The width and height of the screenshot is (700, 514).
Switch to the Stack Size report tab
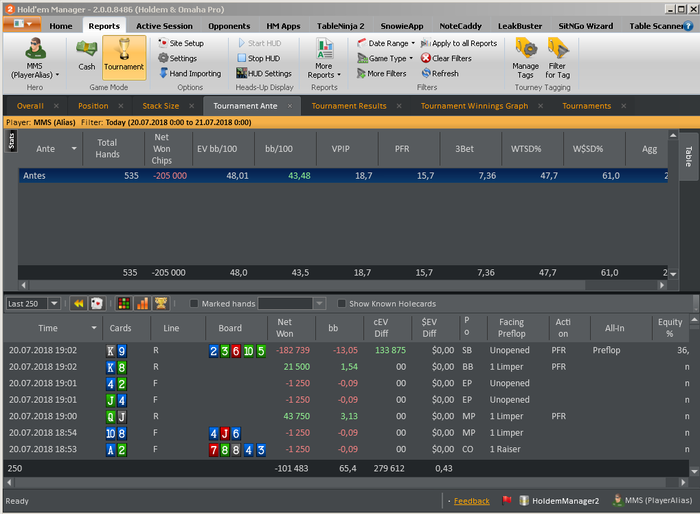[161, 106]
